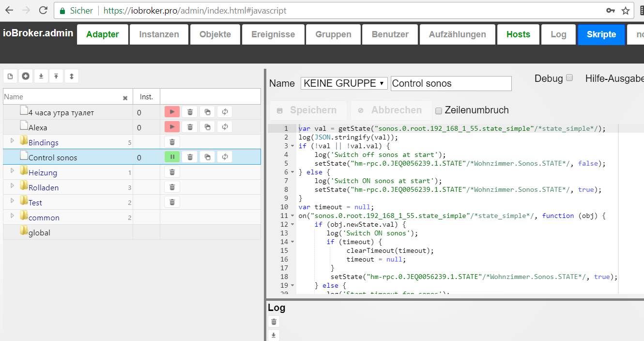Bookmark this page with star icon
The image size is (644, 341).
click(x=625, y=11)
